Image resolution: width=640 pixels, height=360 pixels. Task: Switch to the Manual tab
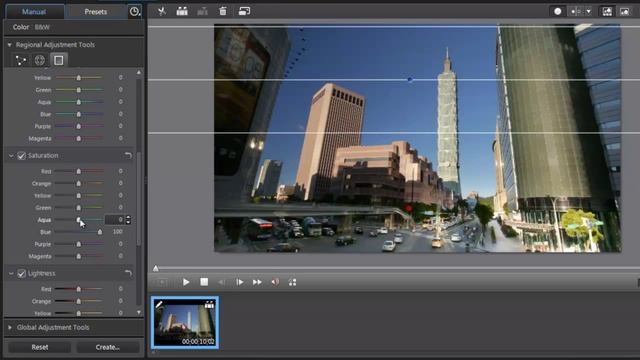click(x=34, y=11)
